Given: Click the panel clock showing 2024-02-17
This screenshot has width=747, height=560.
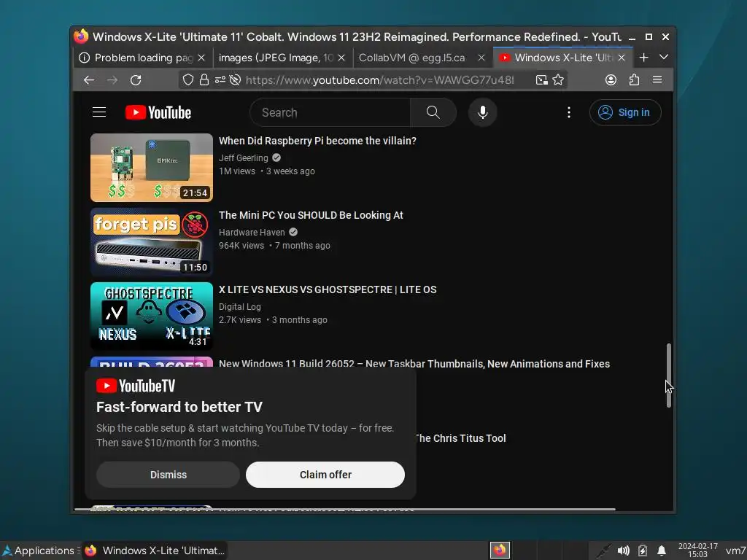Looking at the screenshot, I should (x=698, y=551).
